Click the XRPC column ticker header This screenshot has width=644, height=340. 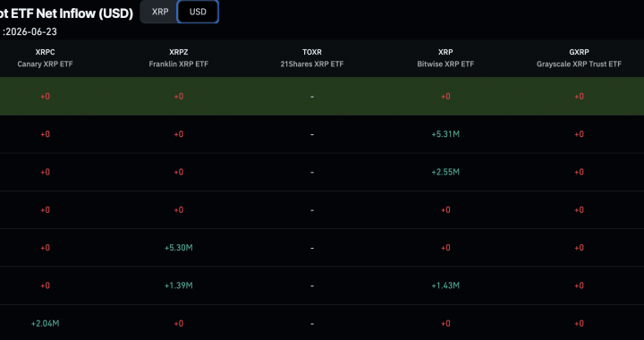(x=46, y=52)
